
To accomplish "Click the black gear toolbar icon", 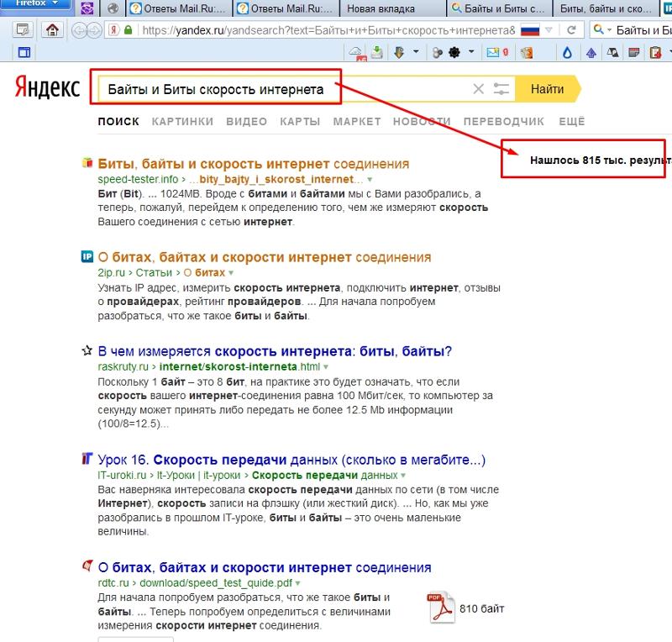I will 454,53.
